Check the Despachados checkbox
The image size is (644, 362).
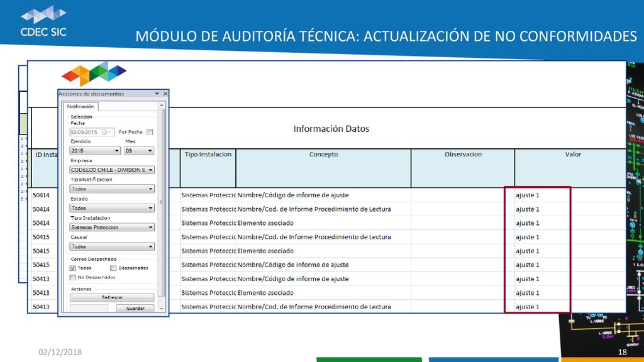pos(113,268)
